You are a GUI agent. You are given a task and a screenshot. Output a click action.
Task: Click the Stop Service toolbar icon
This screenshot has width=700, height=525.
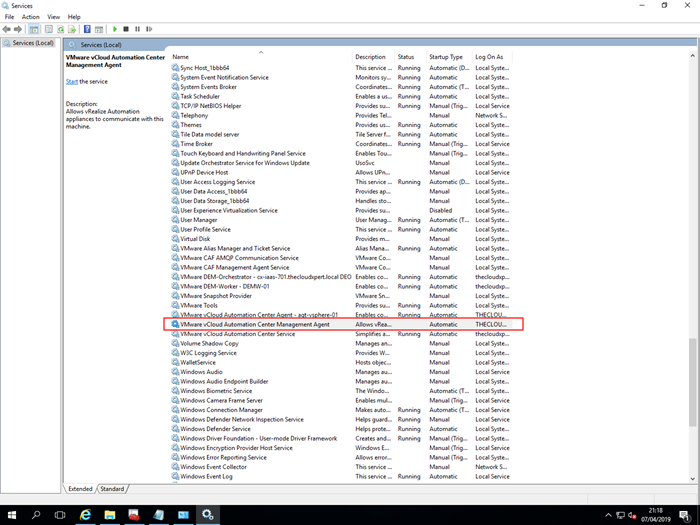(127, 29)
